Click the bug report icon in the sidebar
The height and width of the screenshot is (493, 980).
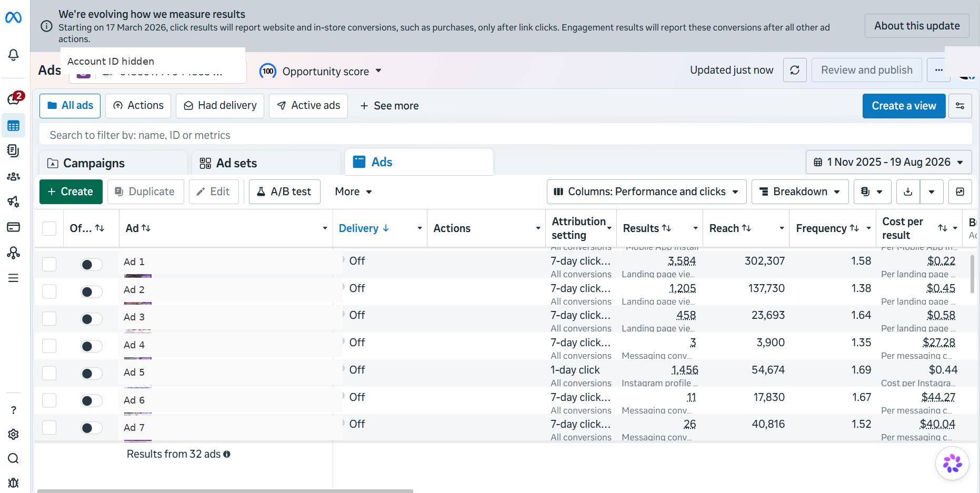click(13, 482)
